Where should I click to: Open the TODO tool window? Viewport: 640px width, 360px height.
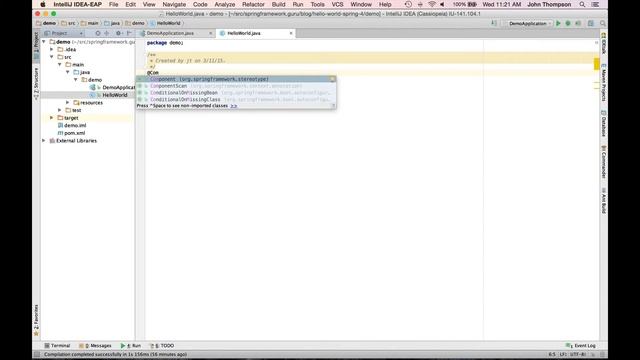[x=162, y=346]
